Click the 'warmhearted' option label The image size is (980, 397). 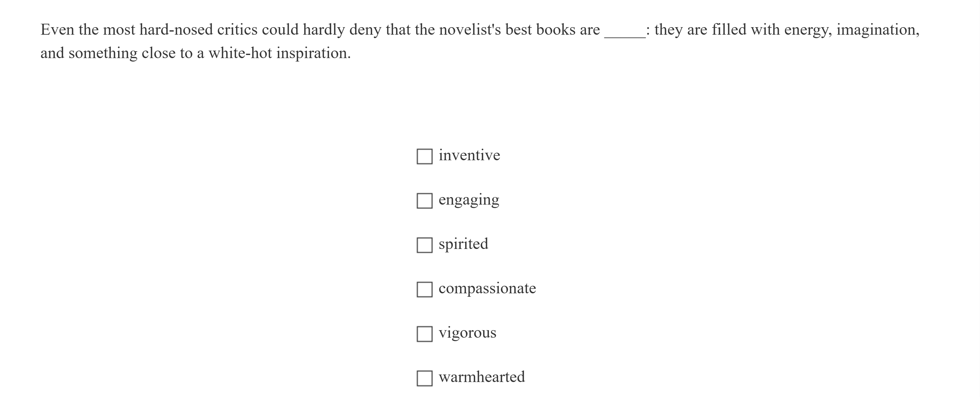tap(482, 377)
